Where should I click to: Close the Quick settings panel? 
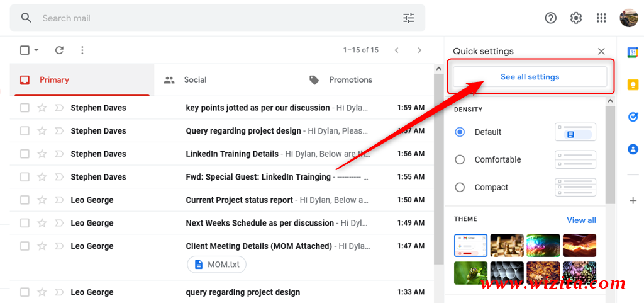pos(601,52)
